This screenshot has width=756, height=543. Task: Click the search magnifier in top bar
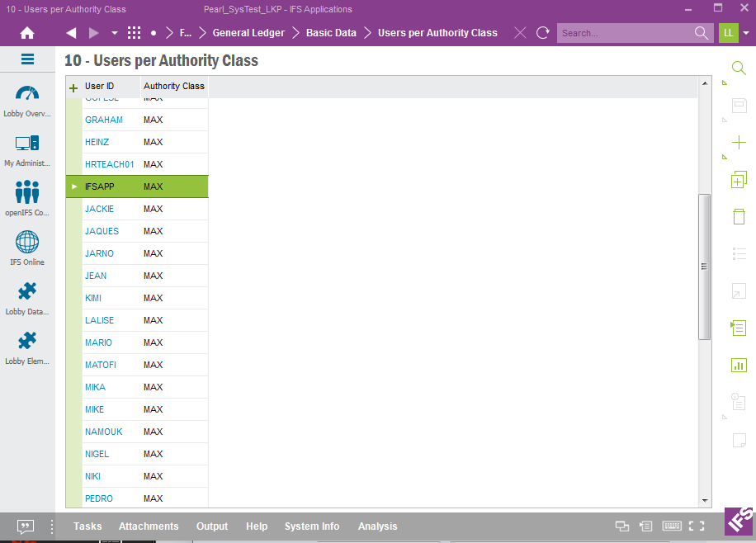coord(701,33)
